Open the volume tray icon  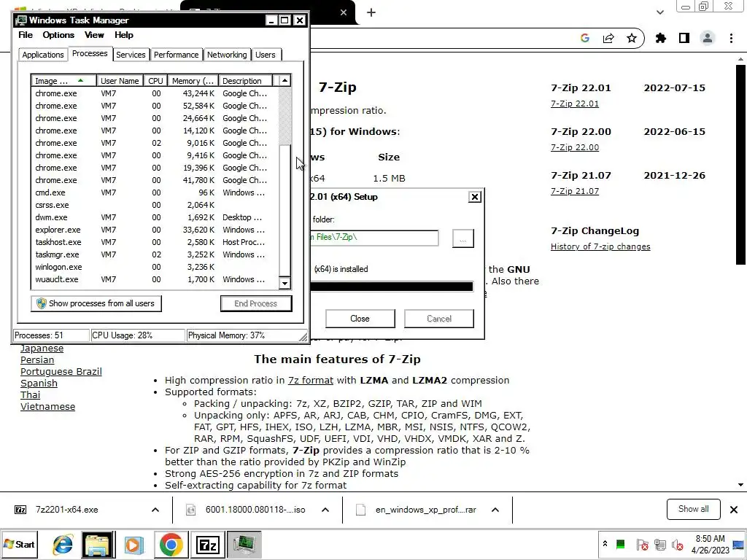[677, 544]
